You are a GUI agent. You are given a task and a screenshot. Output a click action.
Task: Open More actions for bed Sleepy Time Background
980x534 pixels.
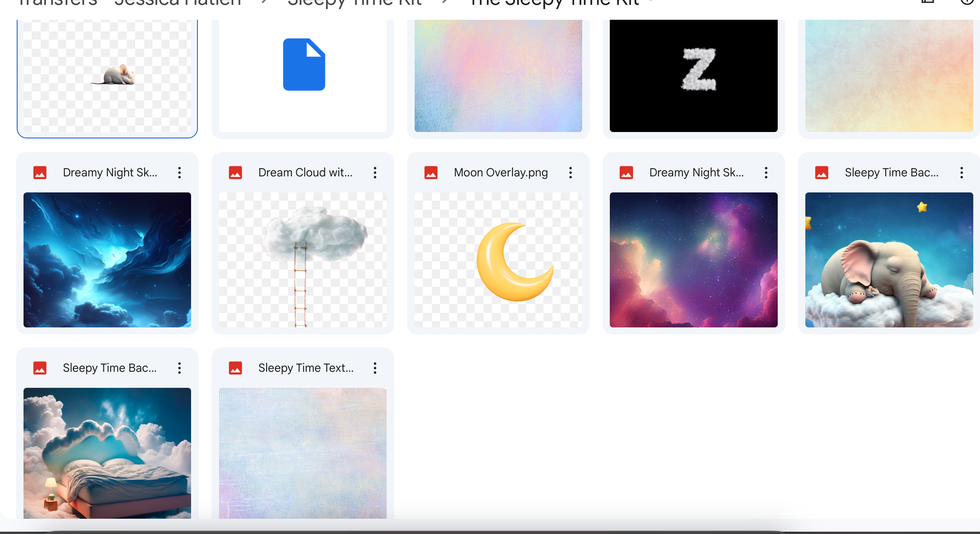pyautogui.click(x=179, y=368)
